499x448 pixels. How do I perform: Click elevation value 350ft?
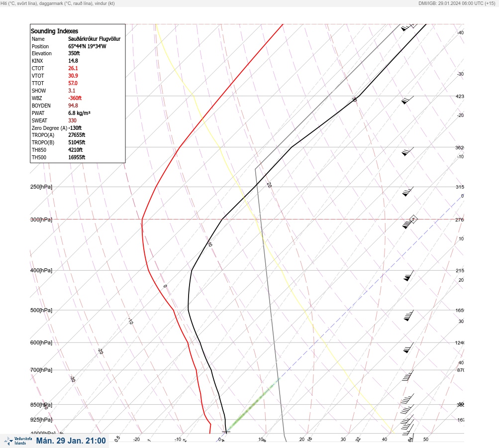click(x=74, y=53)
